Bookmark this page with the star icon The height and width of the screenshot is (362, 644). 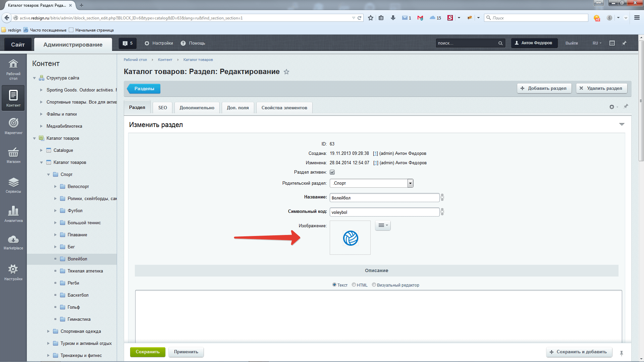[371, 18]
